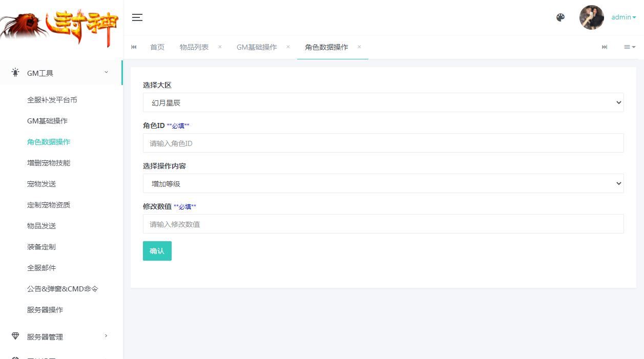Switch to the 物品列表 tab

pos(194,47)
